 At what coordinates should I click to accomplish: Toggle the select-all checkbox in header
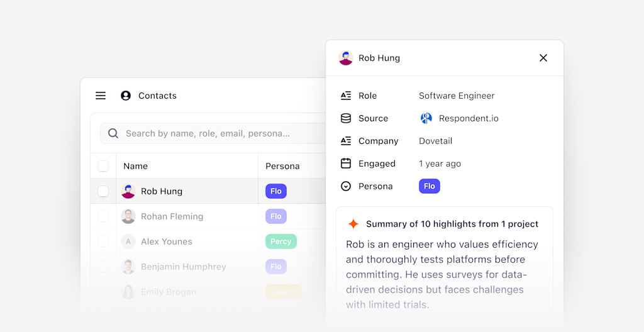pos(103,166)
